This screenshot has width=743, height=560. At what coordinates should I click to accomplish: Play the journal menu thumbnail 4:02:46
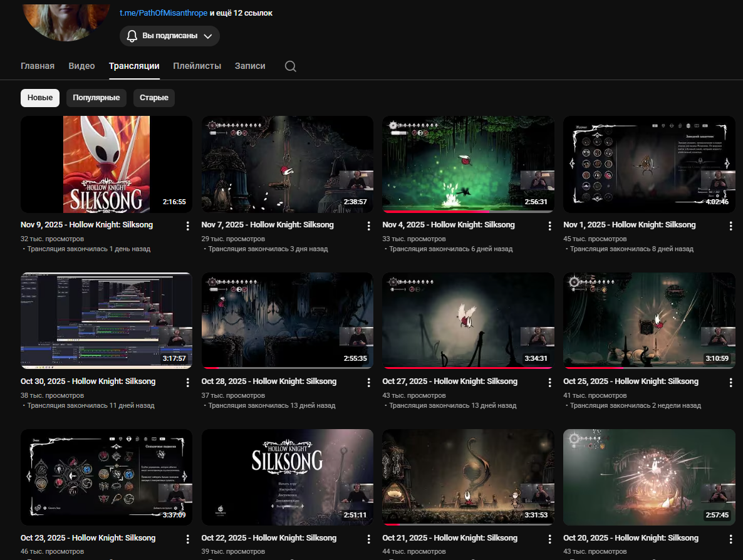[x=649, y=164]
